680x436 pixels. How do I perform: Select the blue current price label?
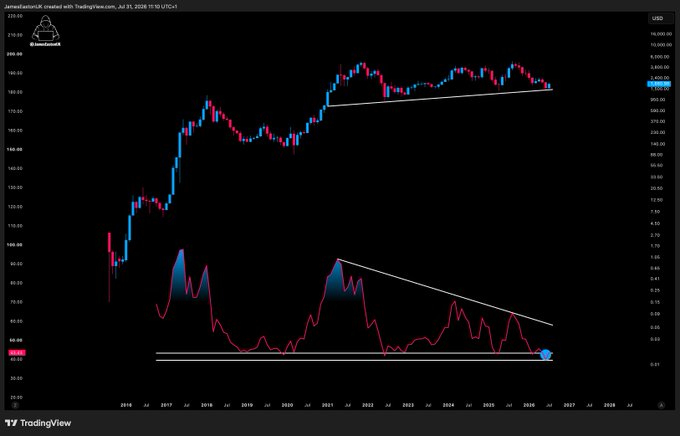(x=659, y=84)
